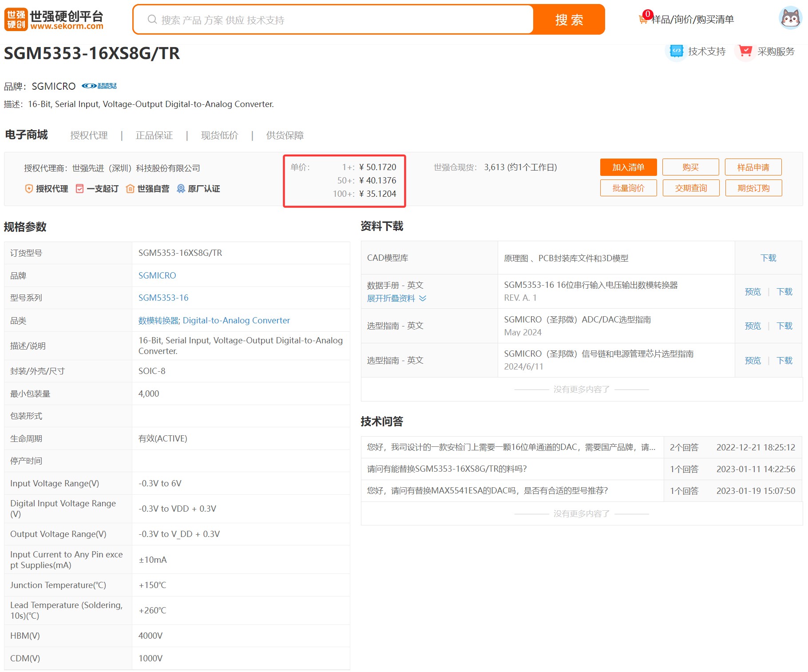This screenshot has width=808, height=672.
Task: Click the 采购服务 cart icon
Action: (x=745, y=51)
